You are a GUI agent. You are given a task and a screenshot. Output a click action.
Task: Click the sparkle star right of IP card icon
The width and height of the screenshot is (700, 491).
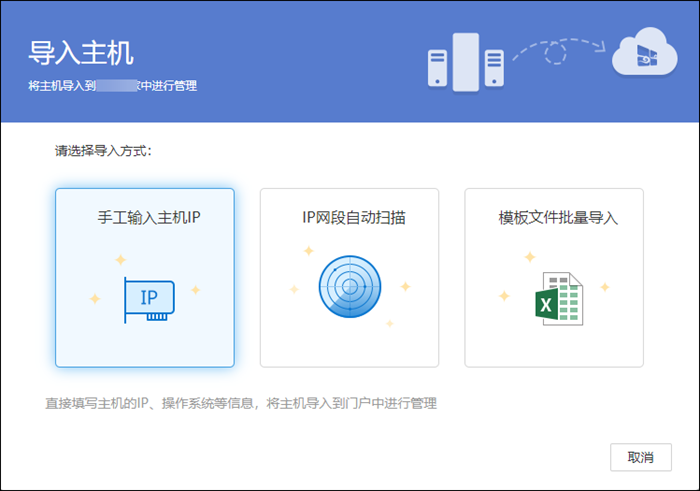pos(196,290)
